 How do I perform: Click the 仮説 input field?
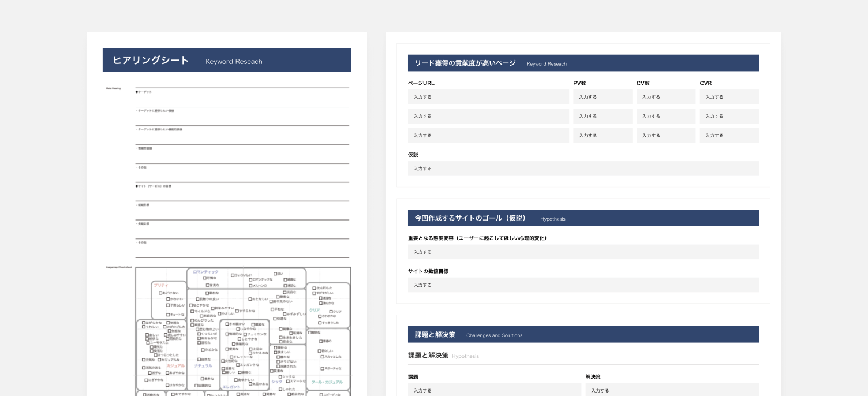click(583, 169)
